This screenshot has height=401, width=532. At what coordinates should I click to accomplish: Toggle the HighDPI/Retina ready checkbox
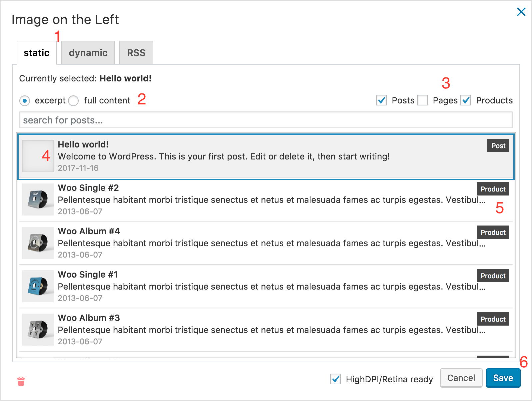pos(335,379)
